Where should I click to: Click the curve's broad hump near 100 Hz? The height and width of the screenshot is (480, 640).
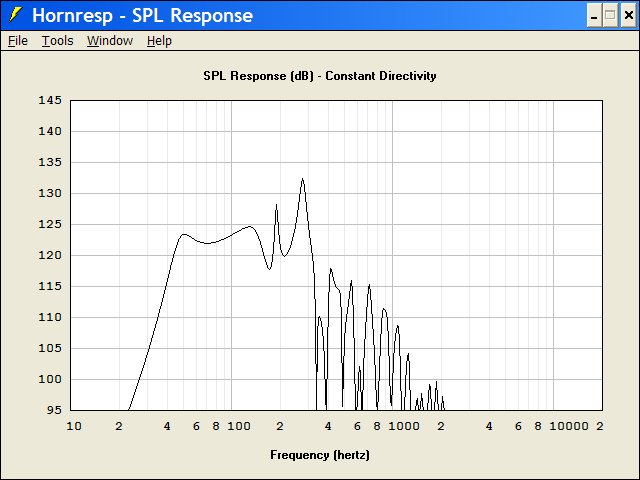coord(250,227)
